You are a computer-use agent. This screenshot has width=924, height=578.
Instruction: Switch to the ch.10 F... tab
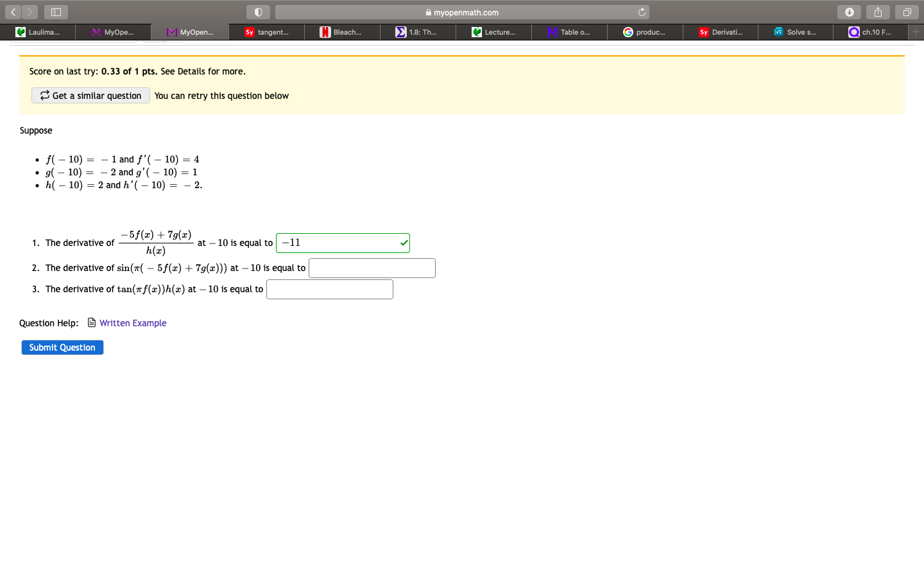[871, 32]
